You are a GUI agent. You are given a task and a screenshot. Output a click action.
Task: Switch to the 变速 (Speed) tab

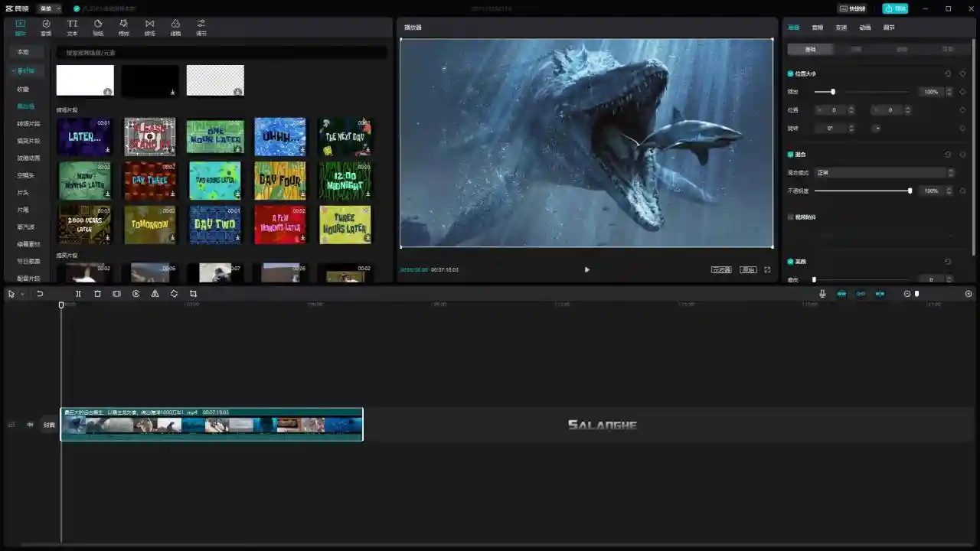point(841,28)
